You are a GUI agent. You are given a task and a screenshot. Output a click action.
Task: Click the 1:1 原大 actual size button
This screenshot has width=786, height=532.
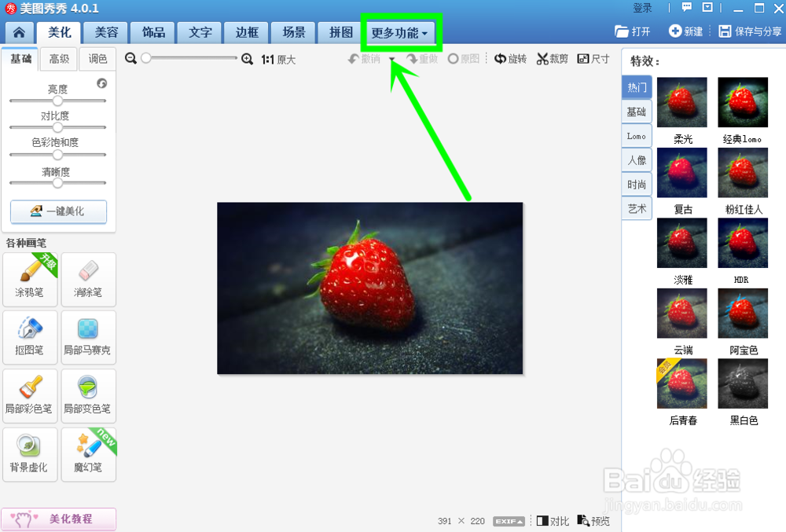279,60
